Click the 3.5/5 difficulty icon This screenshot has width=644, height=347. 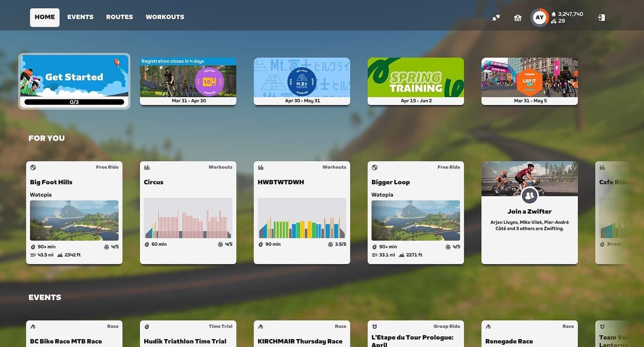[330, 244]
